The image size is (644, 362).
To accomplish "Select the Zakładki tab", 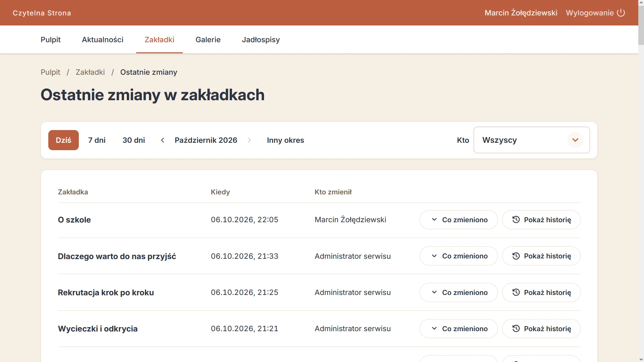I will click(x=159, y=40).
